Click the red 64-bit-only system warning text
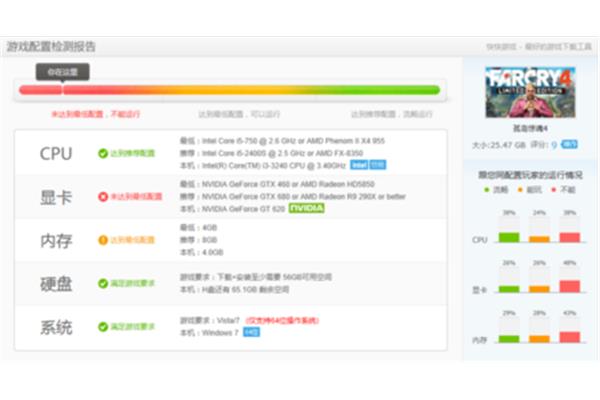Viewport: 600px width, 400px height. pos(282,320)
